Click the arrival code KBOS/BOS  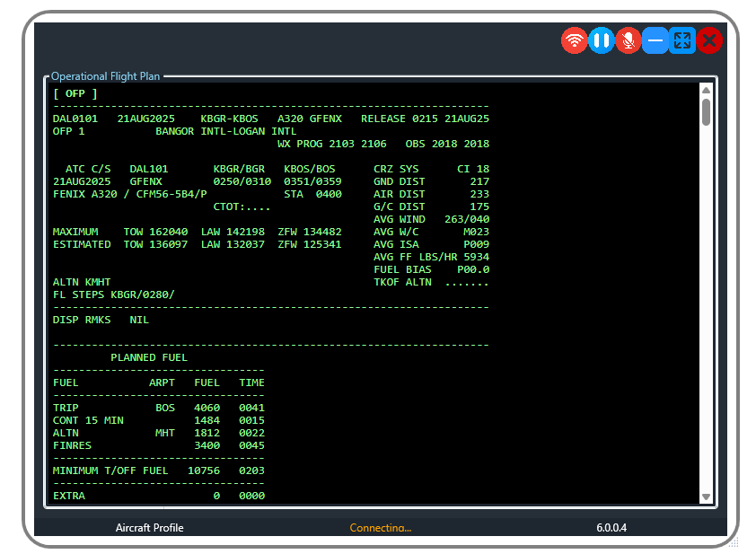(x=310, y=169)
